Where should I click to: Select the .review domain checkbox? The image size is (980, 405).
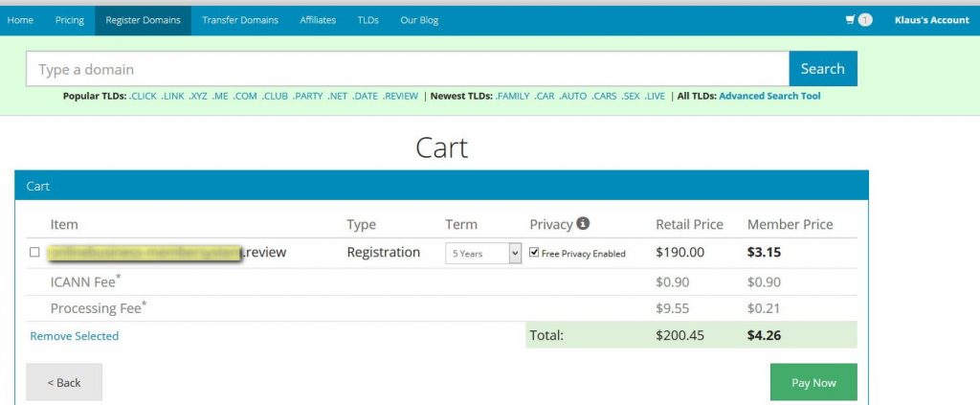coord(35,253)
